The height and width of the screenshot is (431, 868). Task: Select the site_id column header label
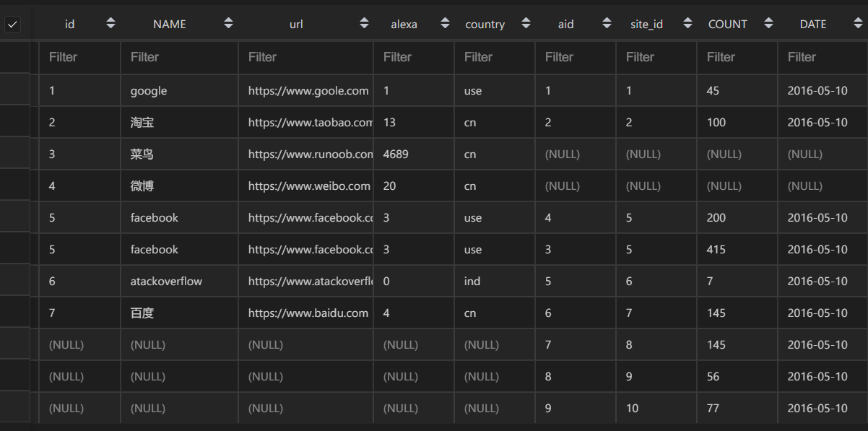click(x=647, y=25)
